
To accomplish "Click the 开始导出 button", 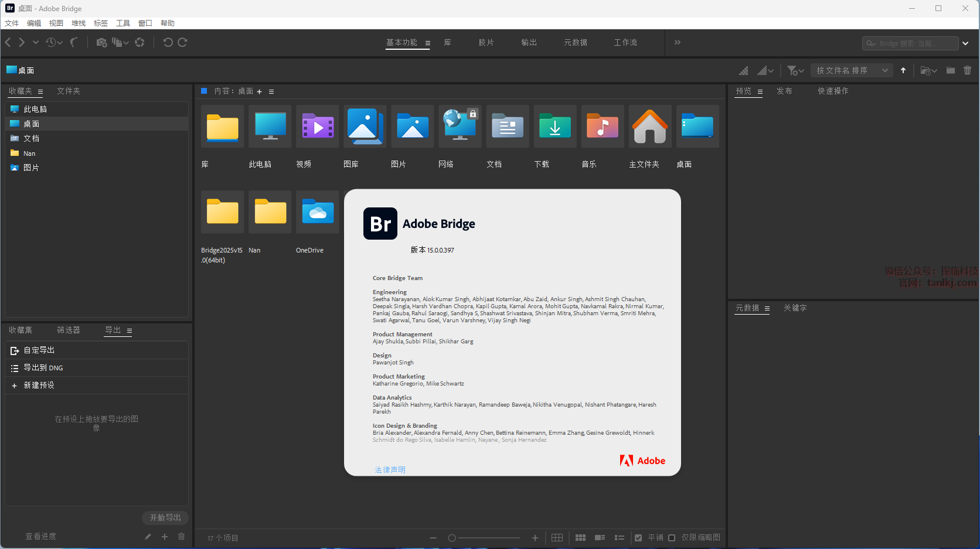I will 165,518.
